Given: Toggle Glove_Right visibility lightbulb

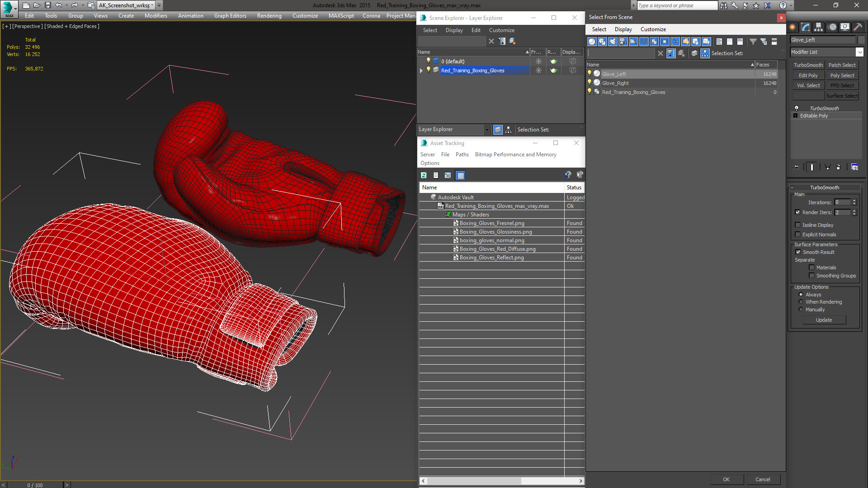Looking at the screenshot, I should [x=590, y=83].
